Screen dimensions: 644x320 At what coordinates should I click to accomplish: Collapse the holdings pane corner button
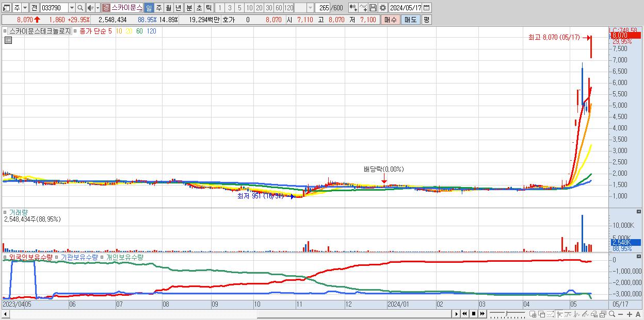click(639, 257)
